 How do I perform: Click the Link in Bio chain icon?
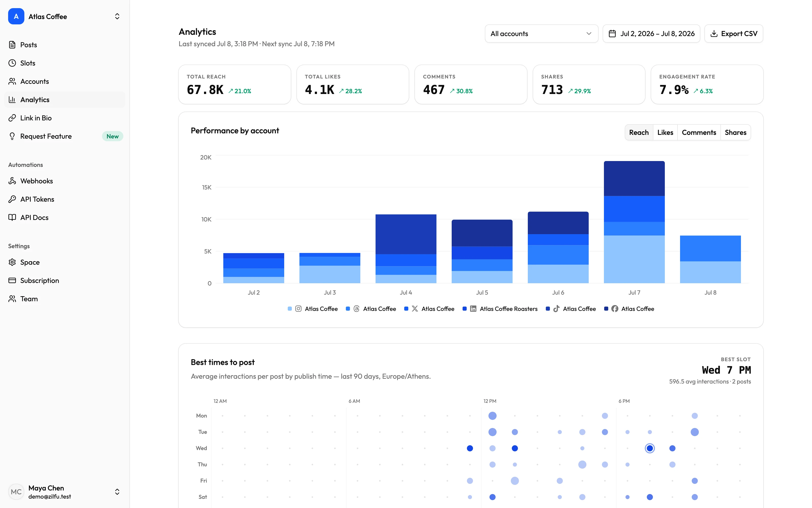click(x=12, y=118)
